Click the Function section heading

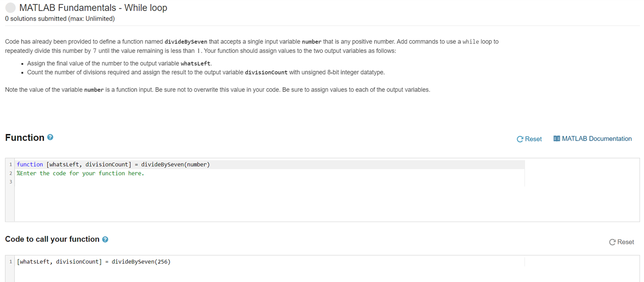coord(25,137)
